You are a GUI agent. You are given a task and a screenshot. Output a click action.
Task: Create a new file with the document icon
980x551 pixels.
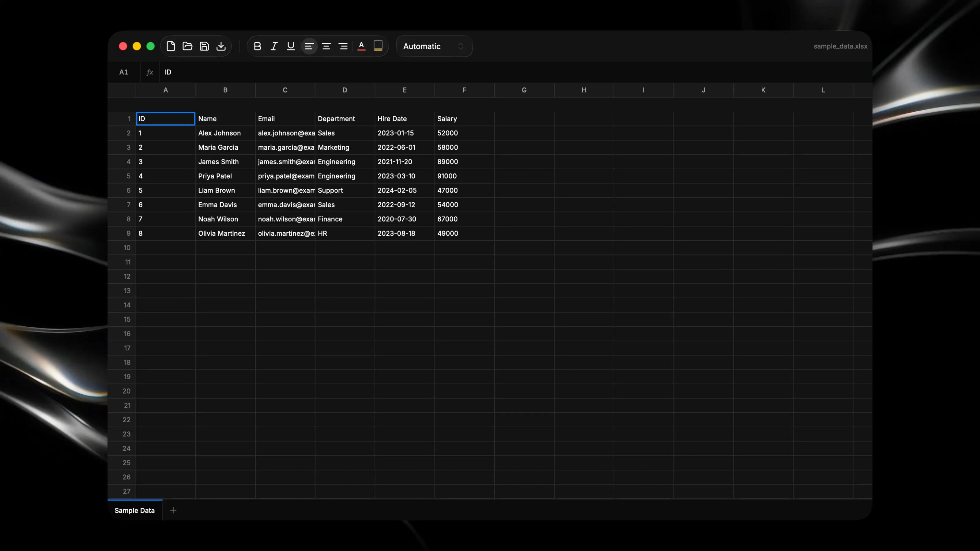click(171, 46)
